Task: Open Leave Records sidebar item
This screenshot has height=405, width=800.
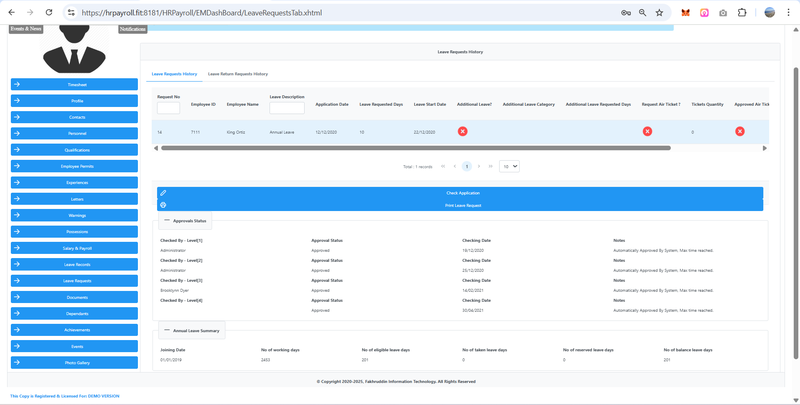Action: [x=74, y=265]
